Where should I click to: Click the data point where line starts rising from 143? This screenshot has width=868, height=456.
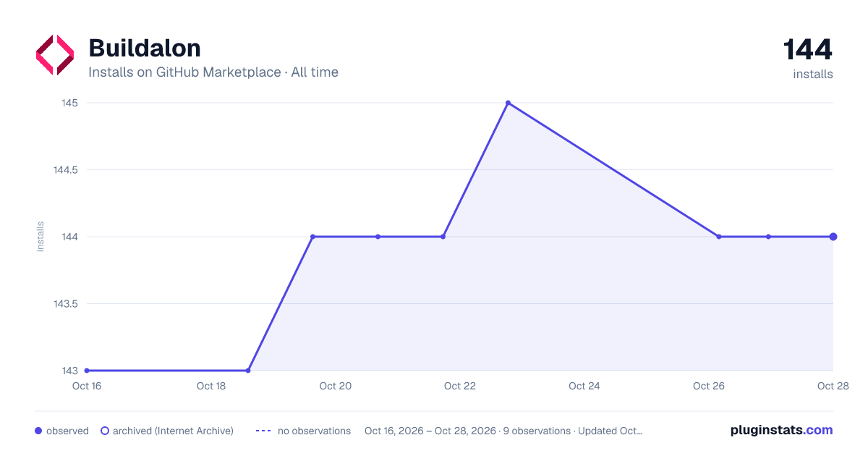[x=248, y=371]
